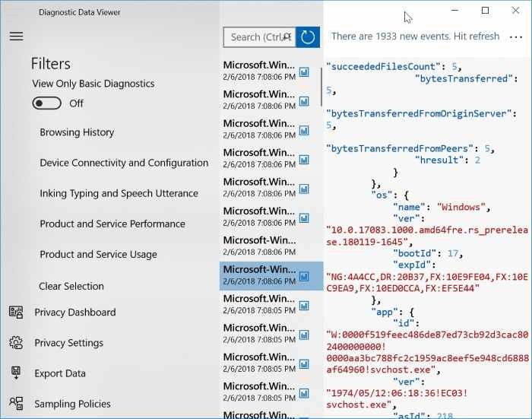Open the hamburger navigation menu

16,37
